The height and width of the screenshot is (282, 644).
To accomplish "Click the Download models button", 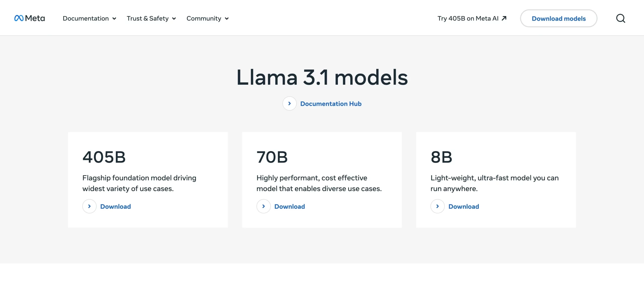I will (559, 18).
